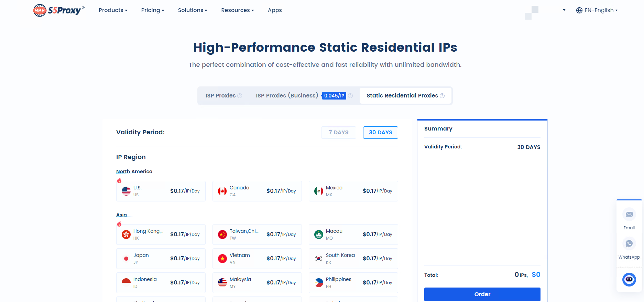Click help icon beside ISP Proxies (Business)
Image resolution: width=644 pixels, height=302 pixels.
click(x=350, y=96)
